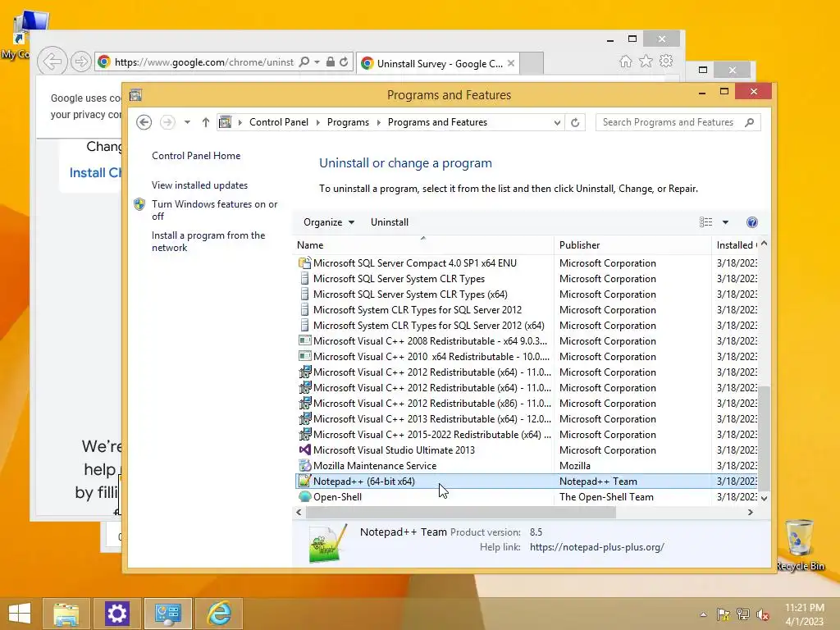Refresh the Programs and Features list
840x630 pixels.
pyautogui.click(x=575, y=123)
